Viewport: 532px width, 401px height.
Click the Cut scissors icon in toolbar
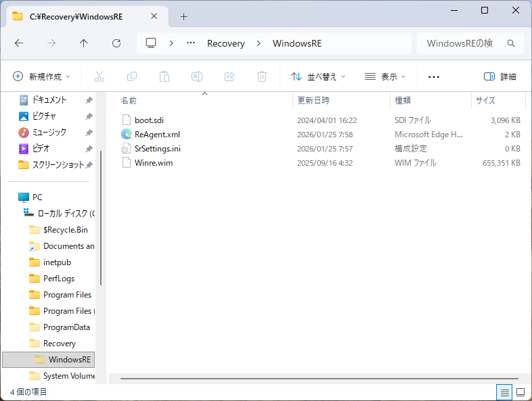(99, 76)
